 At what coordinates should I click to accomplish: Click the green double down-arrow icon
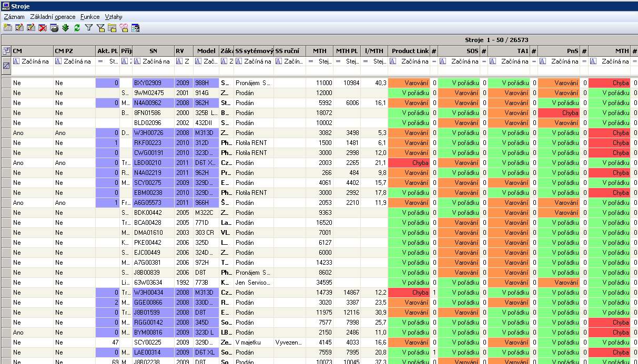click(x=65, y=28)
